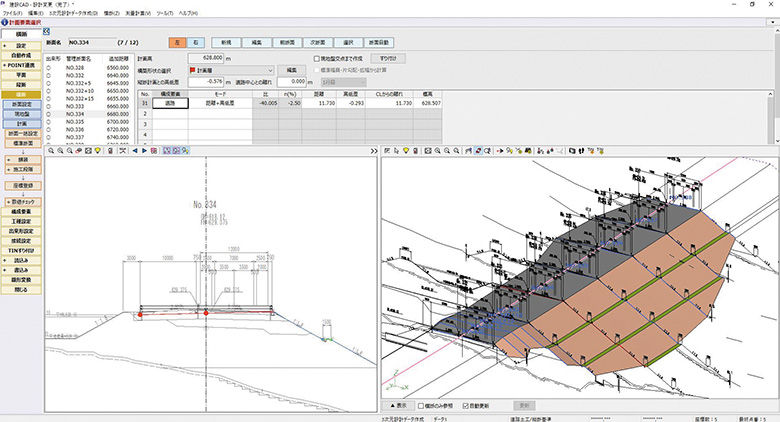
Task: Select radio button for section NO.328
Action: (x=49, y=68)
